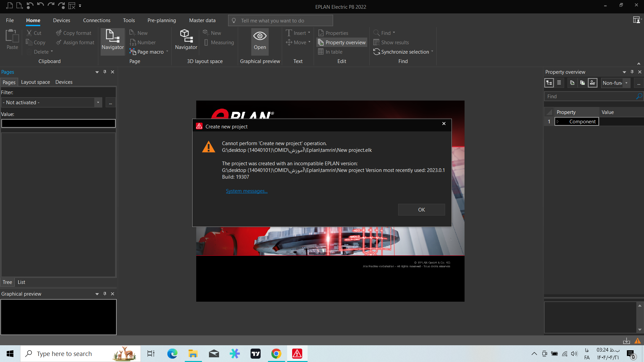
Task: Click the Cut scissors icon
Action: pos(29,33)
